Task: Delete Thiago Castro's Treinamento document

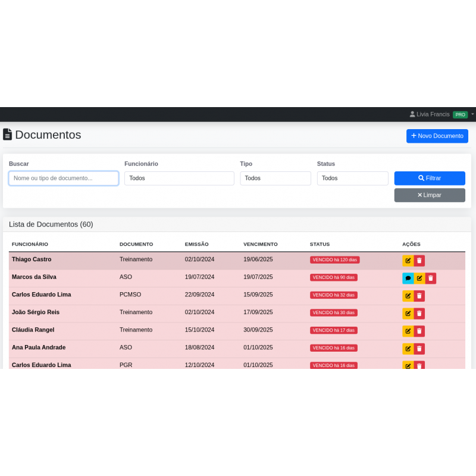Action: [419, 261]
